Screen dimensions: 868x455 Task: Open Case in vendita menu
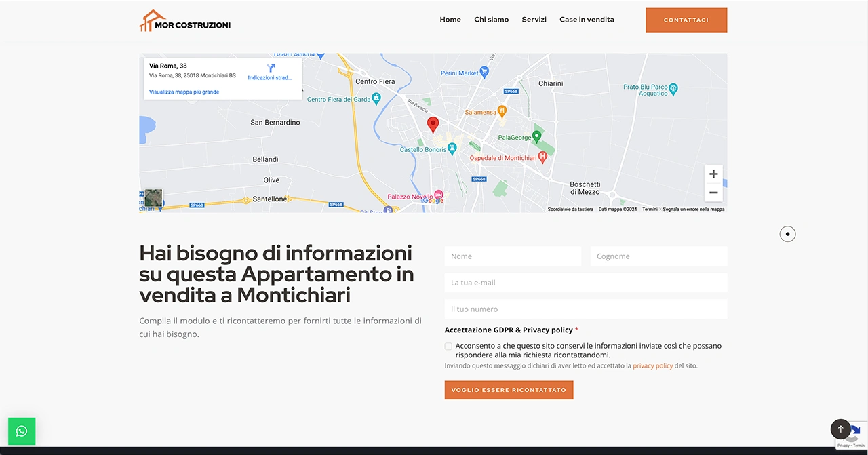coord(587,20)
